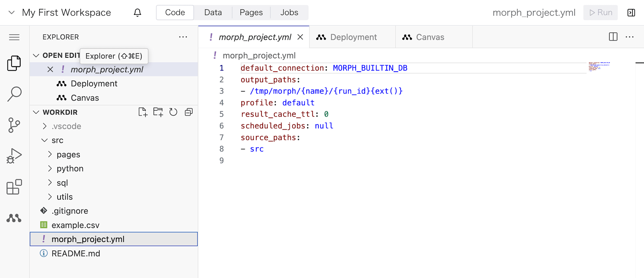The height and width of the screenshot is (278, 644).
Task: Open Explorer panel more actions ellipsis
Action: point(183,37)
